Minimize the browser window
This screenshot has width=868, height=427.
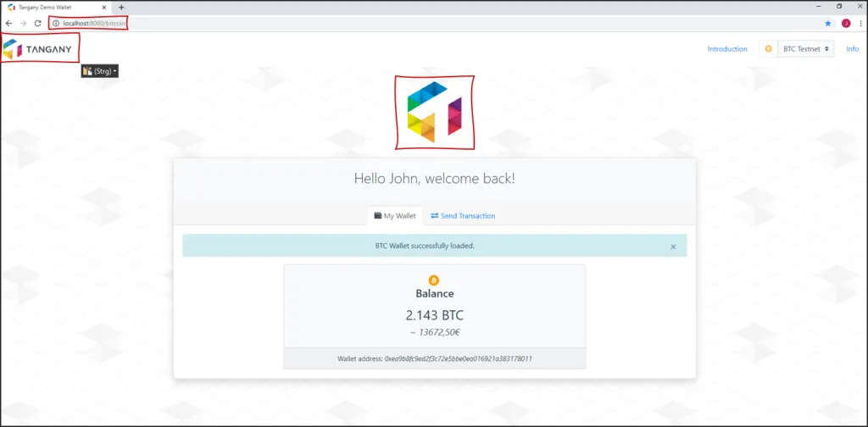click(819, 6)
